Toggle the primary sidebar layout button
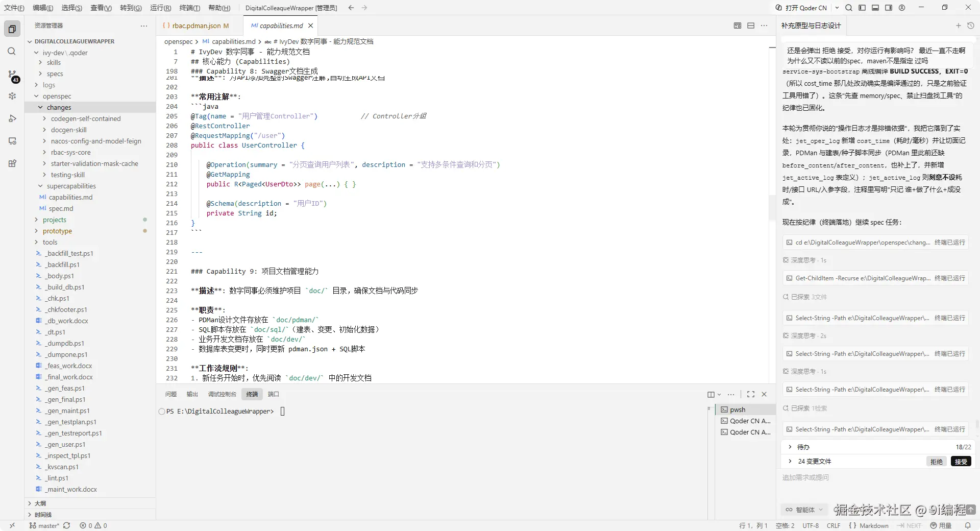980x531 pixels. coord(862,8)
